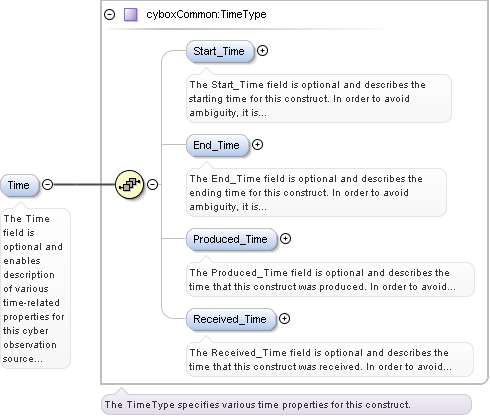
Task: Expand the Produced_Time element
Action: click(285, 239)
